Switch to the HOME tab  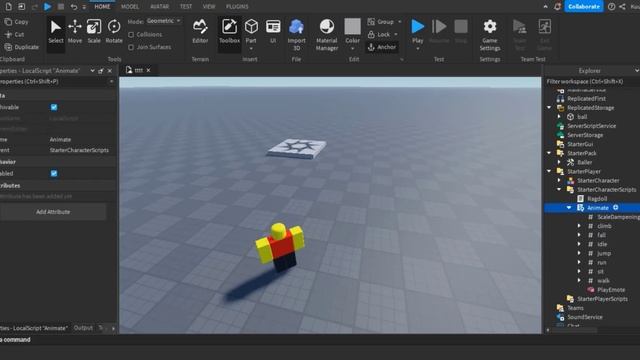pos(102,7)
